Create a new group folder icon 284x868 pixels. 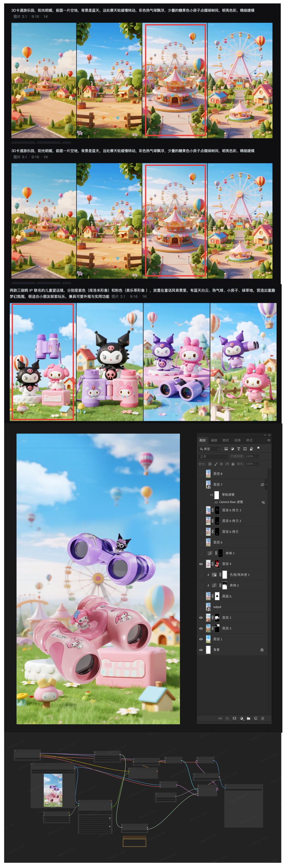point(248,718)
